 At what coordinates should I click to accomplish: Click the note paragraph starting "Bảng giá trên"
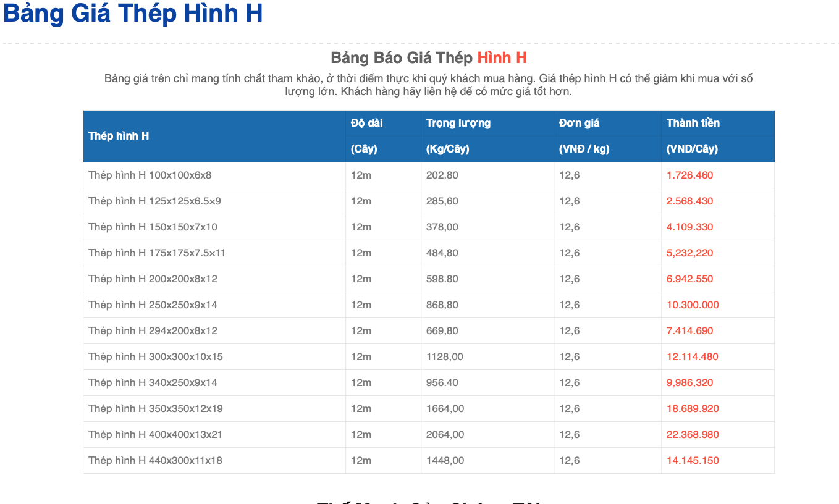click(x=429, y=85)
